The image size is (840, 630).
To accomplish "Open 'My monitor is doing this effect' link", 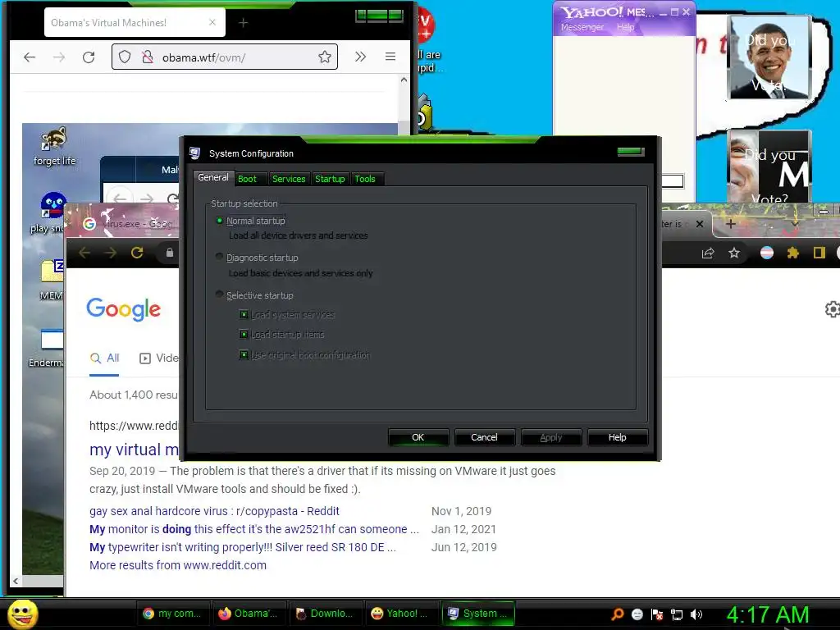I will click(x=254, y=529).
